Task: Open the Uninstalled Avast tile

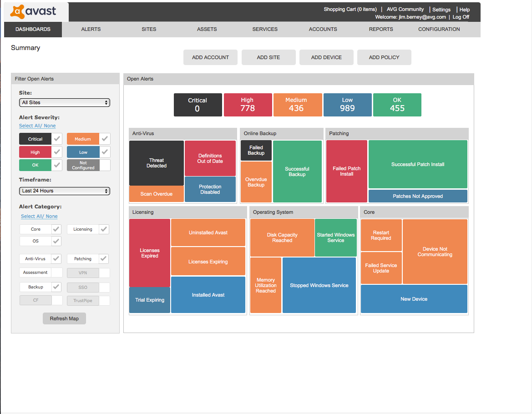Action: click(x=208, y=232)
